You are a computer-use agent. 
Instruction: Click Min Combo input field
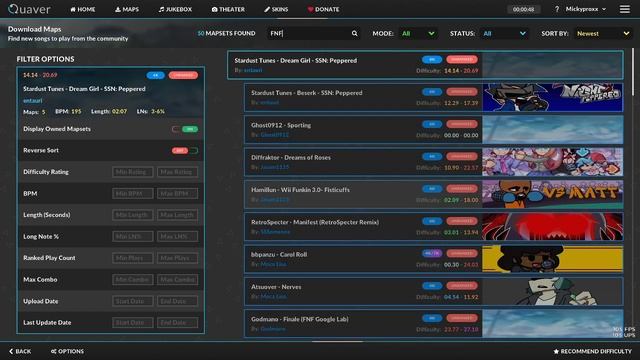click(x=133, y=280)
